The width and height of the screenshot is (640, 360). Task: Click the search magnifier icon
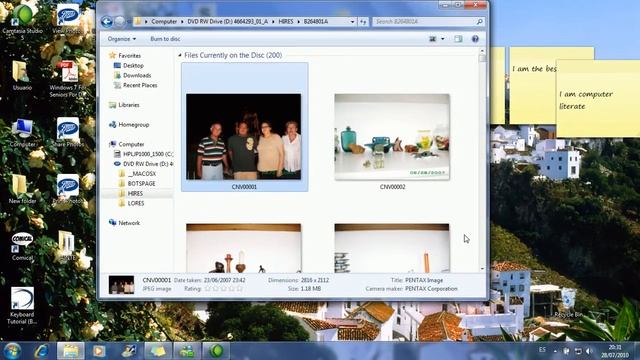coord(480,22)
